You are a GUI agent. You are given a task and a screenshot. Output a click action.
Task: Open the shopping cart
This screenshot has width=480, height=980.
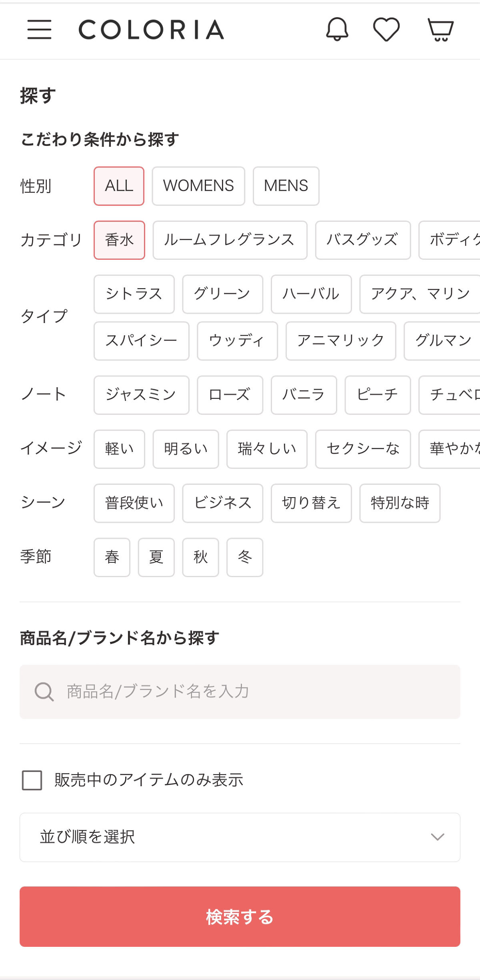(x=440, y=30)
